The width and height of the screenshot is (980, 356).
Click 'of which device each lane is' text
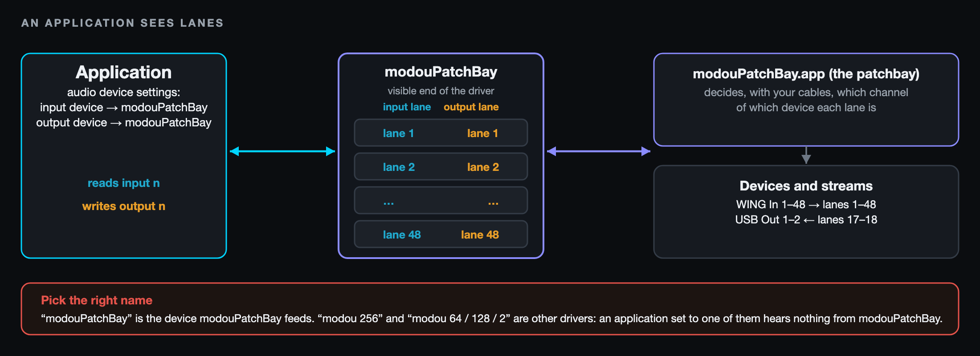click(806, 107)
